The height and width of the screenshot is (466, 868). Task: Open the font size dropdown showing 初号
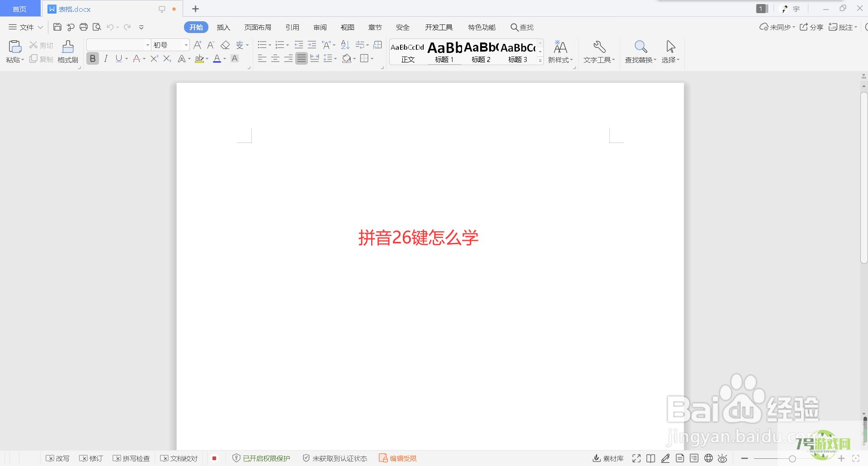(186, 45)
